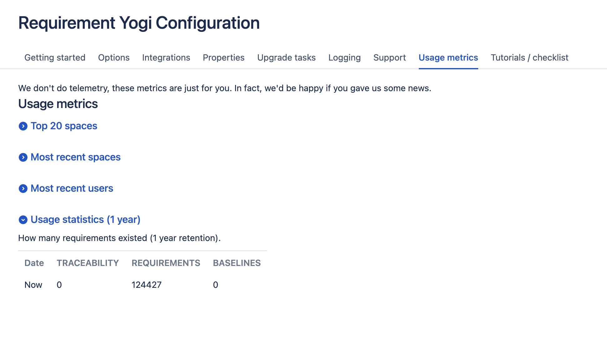Click down-chevron icon beside Usage statistics

pyautogui.click(x=23, y=220)
